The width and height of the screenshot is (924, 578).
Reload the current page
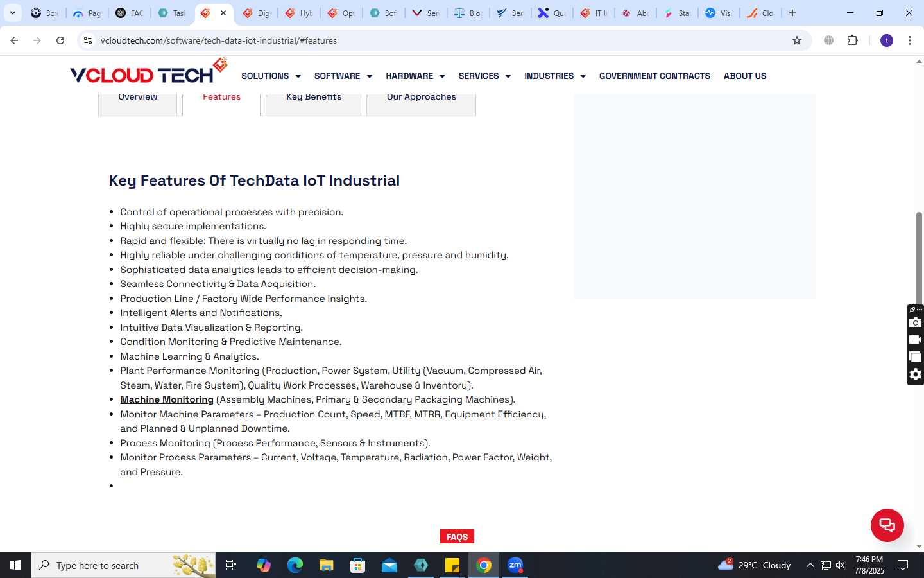coord(60,40)
